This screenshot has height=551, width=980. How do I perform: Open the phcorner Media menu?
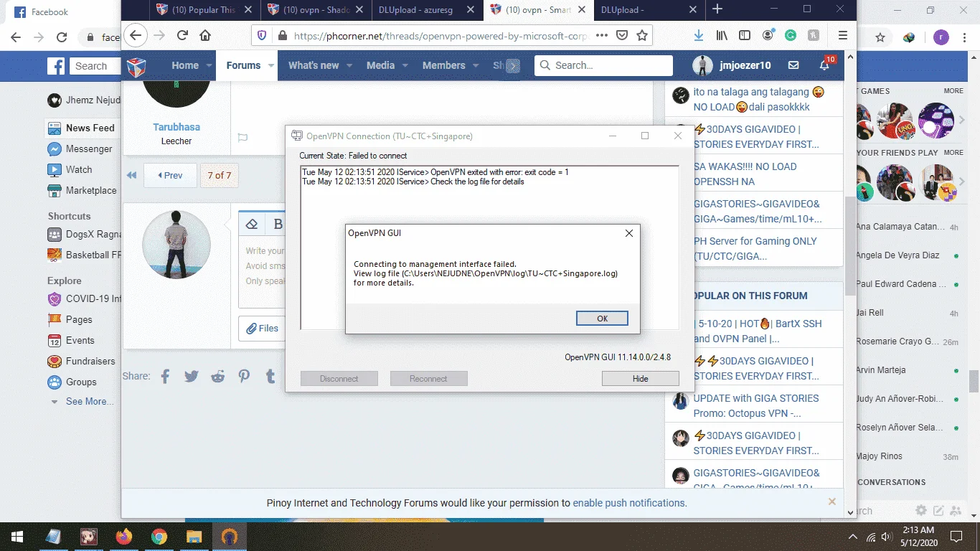click(x=380, y=65)
